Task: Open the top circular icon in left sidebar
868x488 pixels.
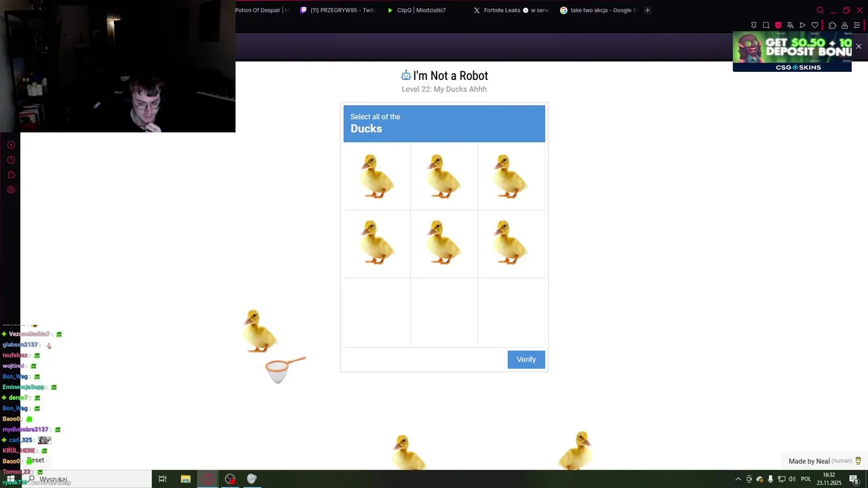Action: (11, 145)
